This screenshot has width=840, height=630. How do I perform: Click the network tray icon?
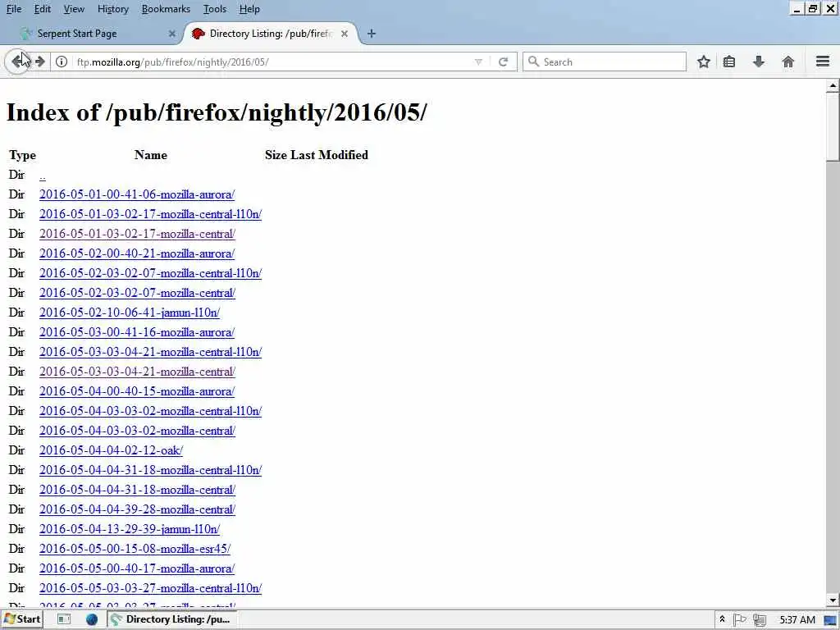click(x=759, y=620)
